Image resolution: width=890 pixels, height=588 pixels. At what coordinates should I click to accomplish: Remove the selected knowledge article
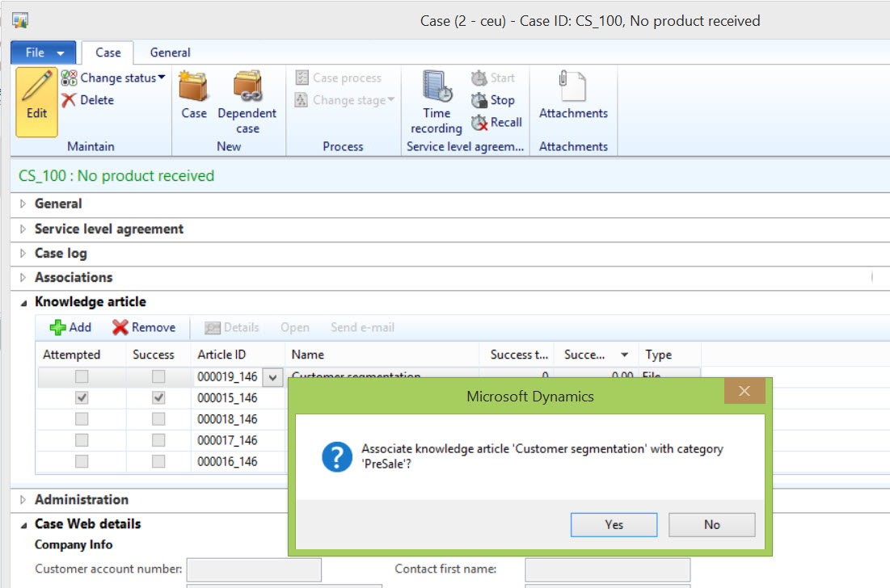(144, 327)
